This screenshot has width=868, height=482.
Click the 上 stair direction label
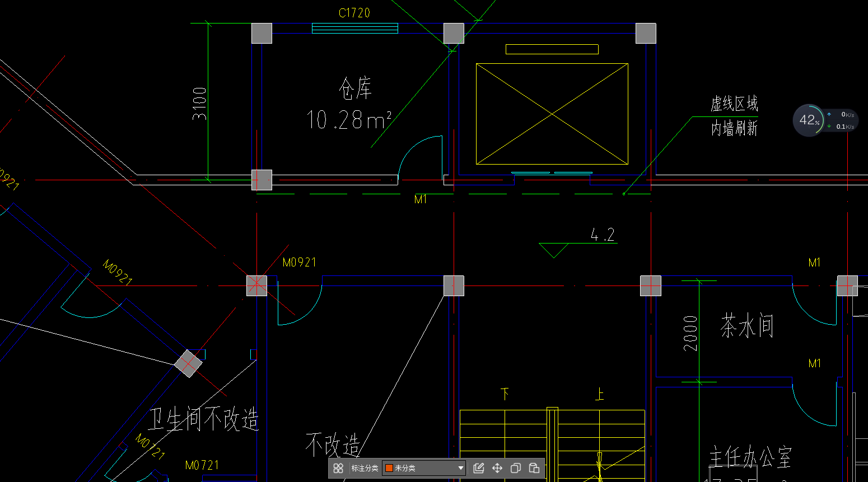(600, 394)
